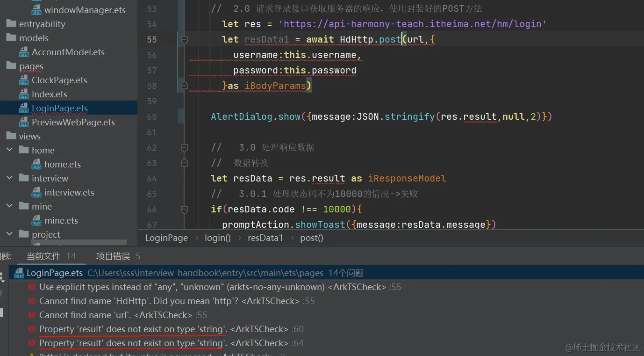This screenshot has height=356, width=644.
Task: Collapse the home folder chevron
Action: (9, 150)
